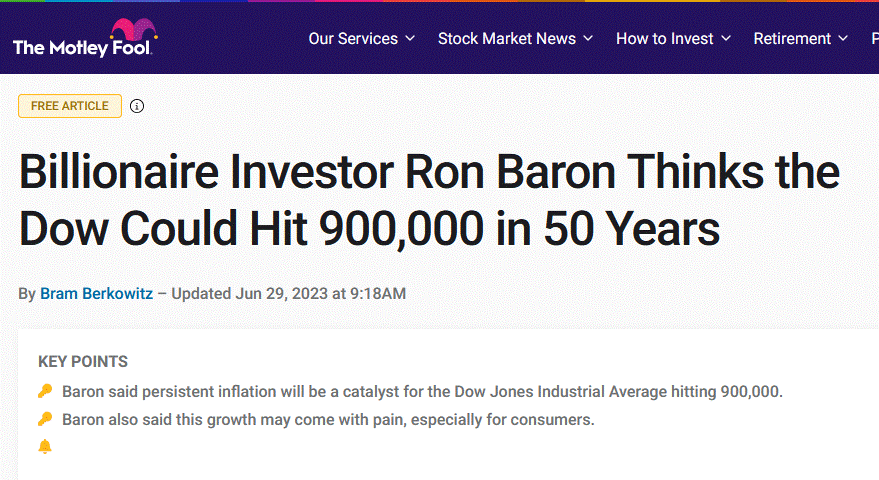This screenshot has width=879, height=480.
Task: Expand the Stock Market News chevron
Action: [588, 39]
